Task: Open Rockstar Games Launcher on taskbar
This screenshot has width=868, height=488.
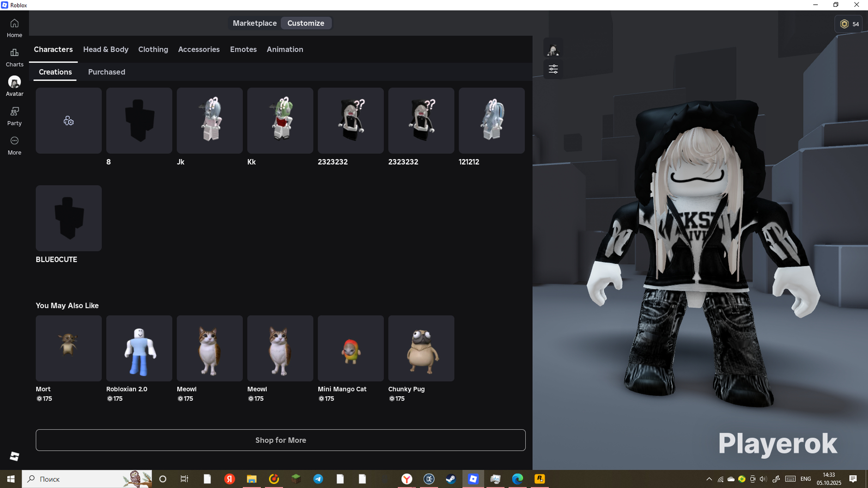Action: [x=539, y=479]
